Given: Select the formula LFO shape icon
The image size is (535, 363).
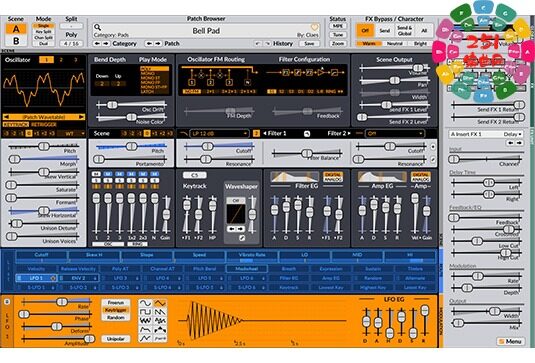Looking at the screenshot, I should [x=160, y=338].
